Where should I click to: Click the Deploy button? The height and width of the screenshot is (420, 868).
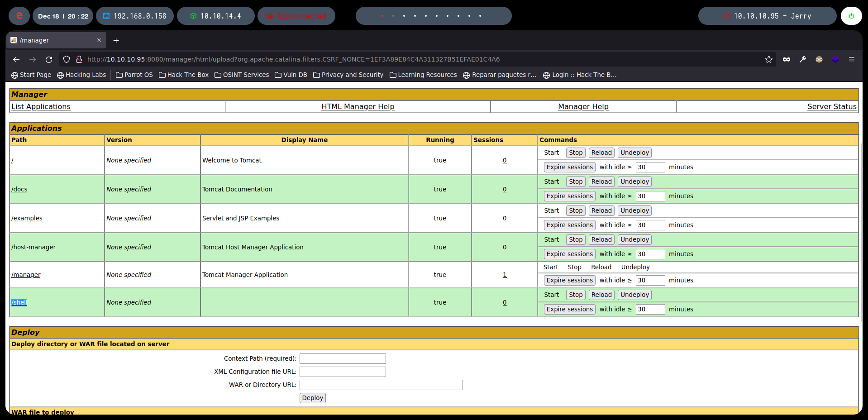(313, 398)
